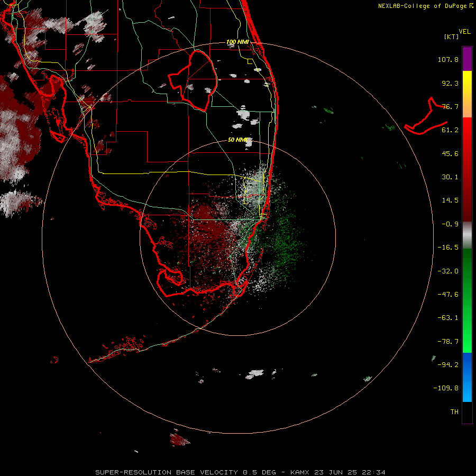This screenshot has width=476, height=476.
Task: Click the 107.8 value on the velocity scale
Action: 448,59
